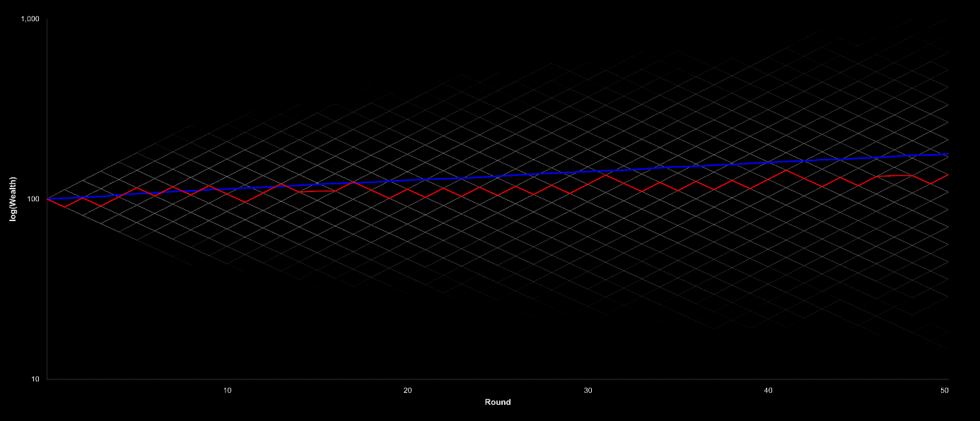Click the red line's peak near round 31
This screenshot has height=421, width=980.
click(605, 174)
